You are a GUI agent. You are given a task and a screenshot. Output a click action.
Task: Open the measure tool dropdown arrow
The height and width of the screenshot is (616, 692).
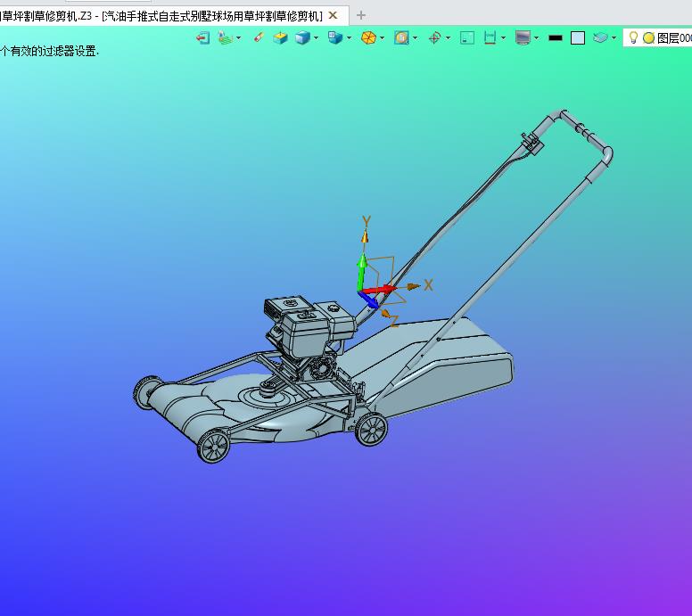504,38
